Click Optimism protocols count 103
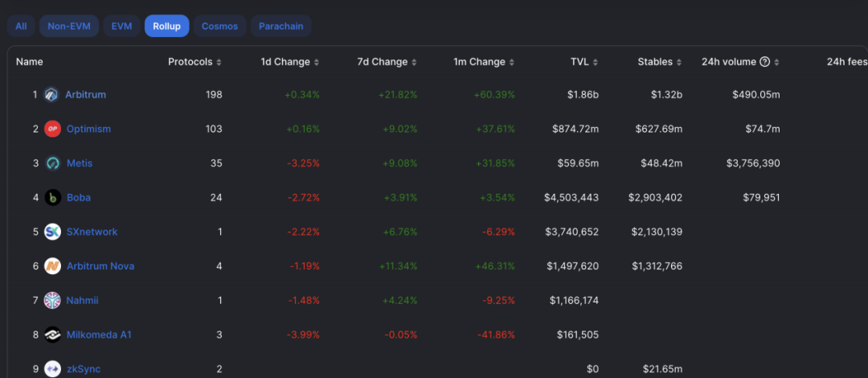Screen dimensions: 868x378 [x=214, y=129]
